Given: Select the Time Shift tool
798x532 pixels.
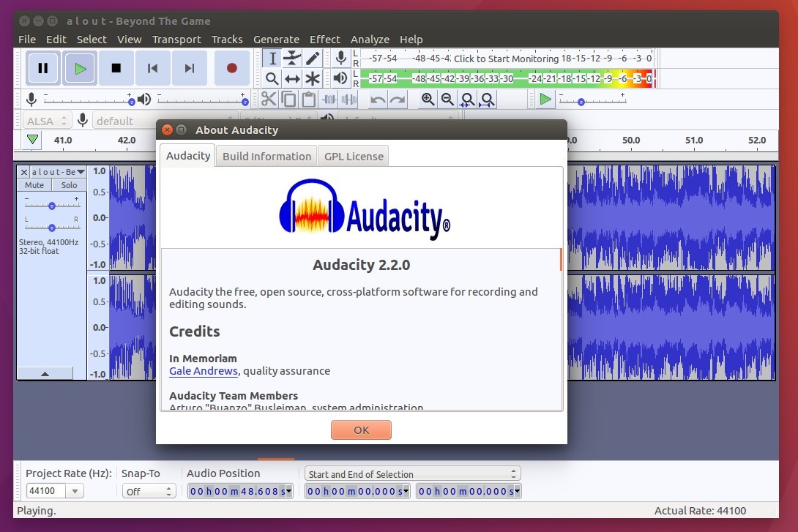Looking at the screenshot, I should 292,79.
